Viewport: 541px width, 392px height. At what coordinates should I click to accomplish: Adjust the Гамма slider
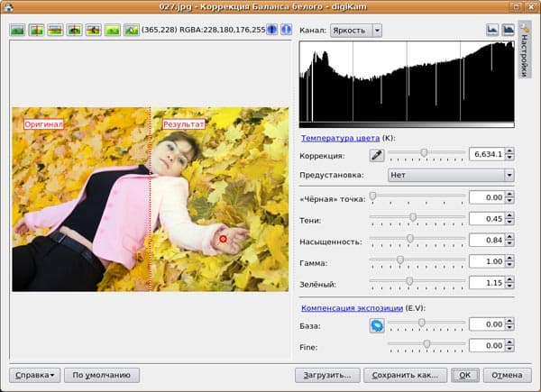tap(417, 261)
